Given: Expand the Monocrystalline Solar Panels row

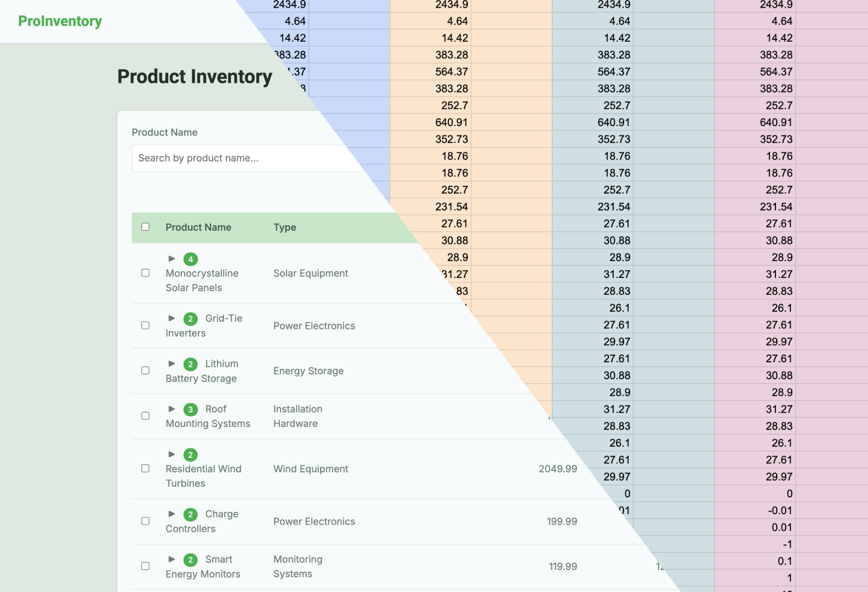Looking at the screenshot, I should click(x=172, y=259).
